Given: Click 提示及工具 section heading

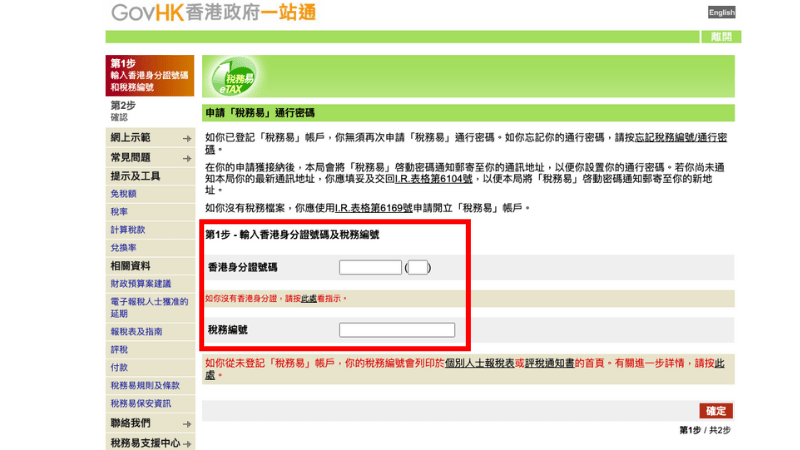Looking at the screenshot, I should [x=135, y=176].
